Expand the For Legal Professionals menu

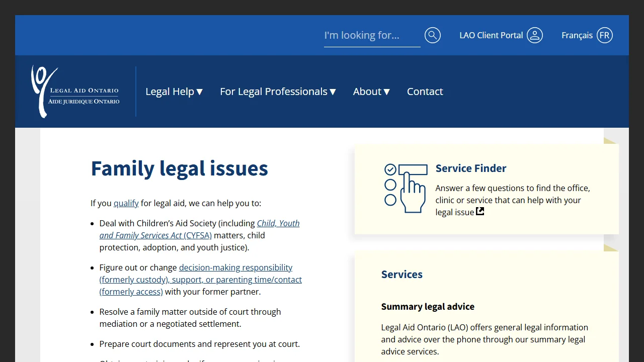pos(278,92)
